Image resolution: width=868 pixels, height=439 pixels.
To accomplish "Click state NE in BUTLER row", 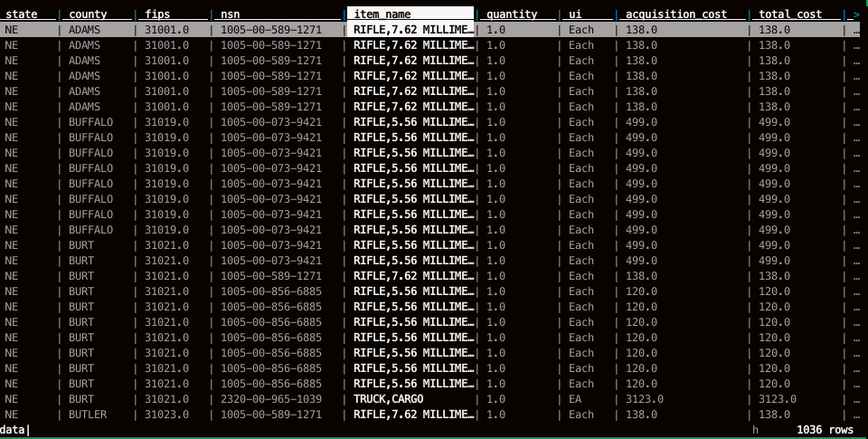I will tap(11, 415).
